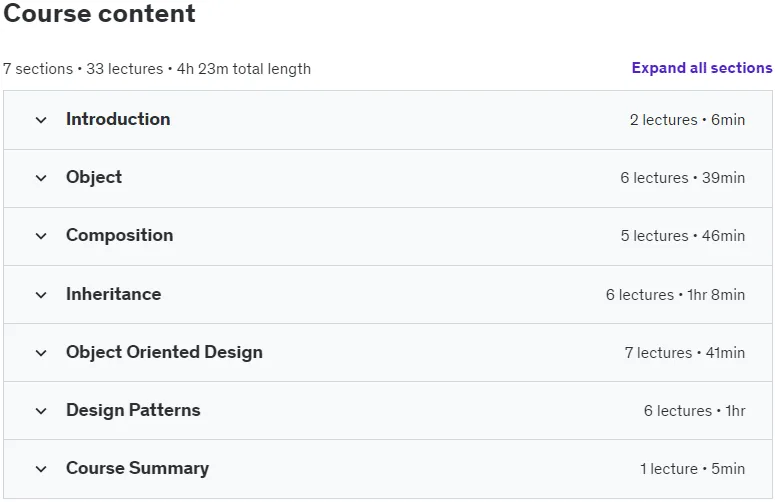The height and width of the screenshot is (502, 775).
Task: Expand the Introduction section chevron
Action: click(41, 120)
